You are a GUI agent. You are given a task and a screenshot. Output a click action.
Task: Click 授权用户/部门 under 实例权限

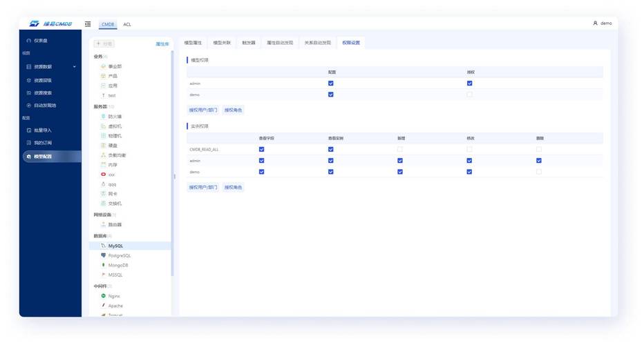tap(203, 187)
